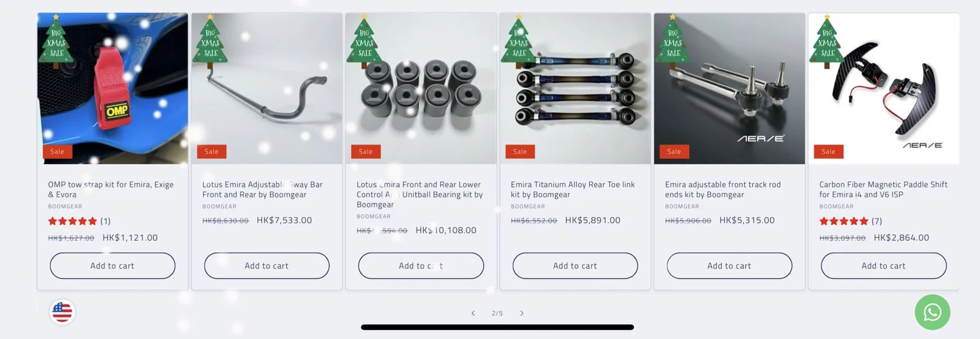Viewport: 980px width, 339px height.
Task: Click five-star rating under OMP tow strap
Action: [72, 221]
